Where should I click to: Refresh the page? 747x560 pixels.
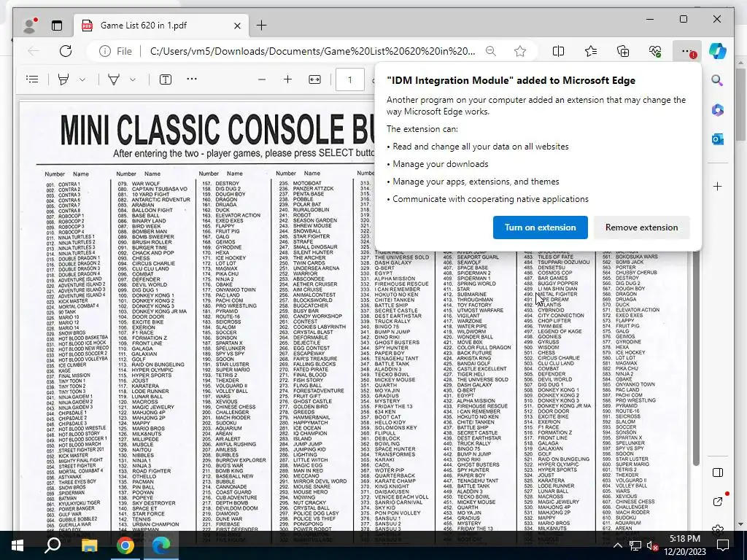tap(66, 51)
